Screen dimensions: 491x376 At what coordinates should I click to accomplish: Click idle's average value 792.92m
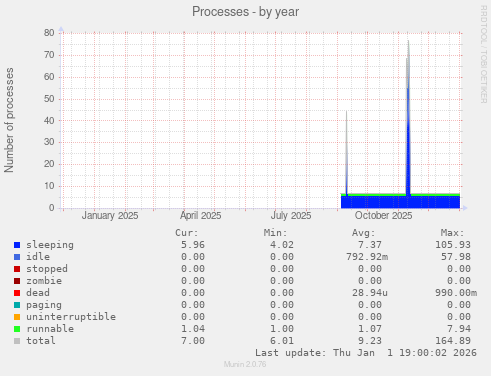coord(367,257)
